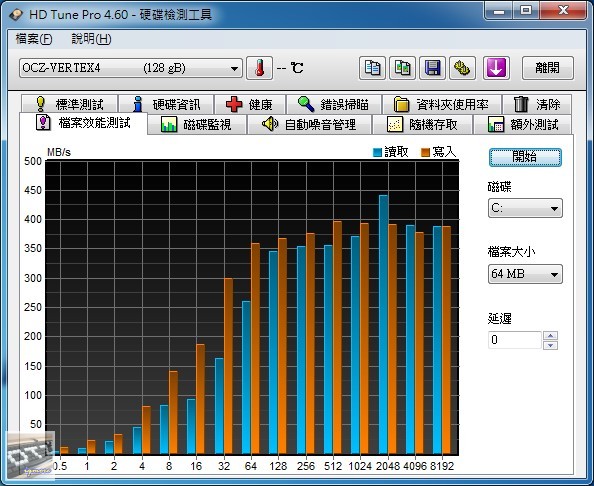Image resolution: width=594 pixels, height=486 pixels.
Task: Switch to the 自動噪音管理 tab
Action: point(309,125)
